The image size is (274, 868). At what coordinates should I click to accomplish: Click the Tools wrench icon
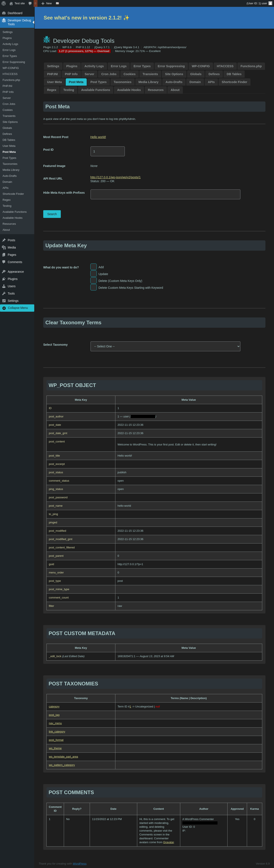(4, 293)
